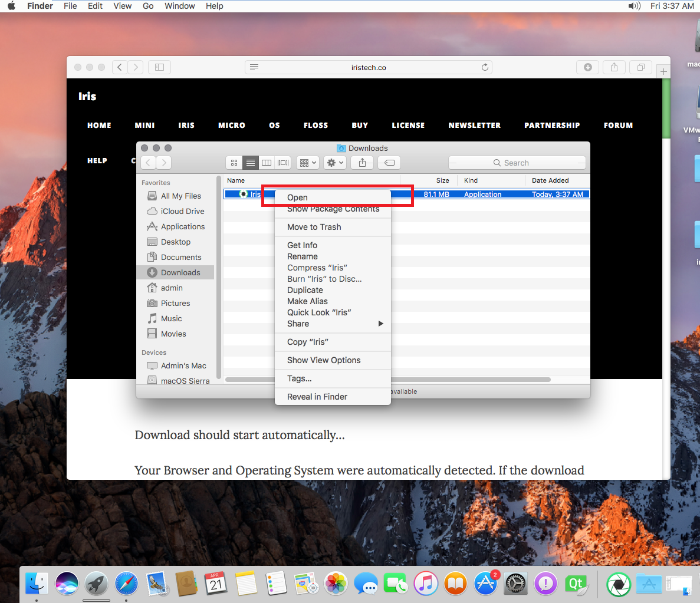Switch Finder to column view
This screenshot has width=700, height=603.
point(267,163)
